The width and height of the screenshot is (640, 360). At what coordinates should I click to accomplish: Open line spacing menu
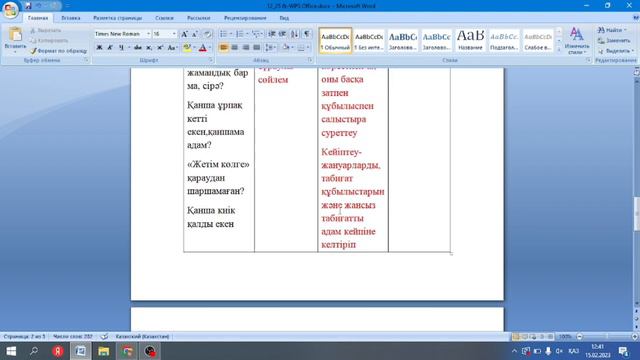(x=270, y=48)
